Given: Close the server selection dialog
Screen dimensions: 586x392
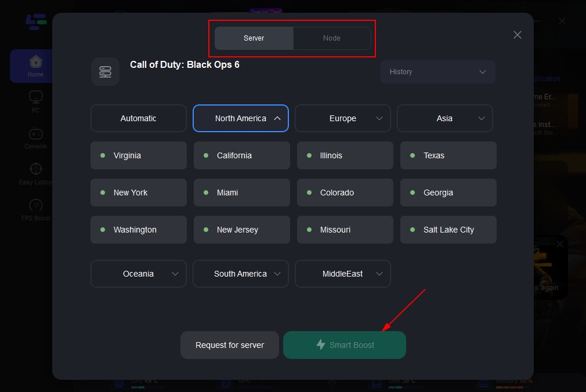Looking at the screenshot, I should click(517, 35).
